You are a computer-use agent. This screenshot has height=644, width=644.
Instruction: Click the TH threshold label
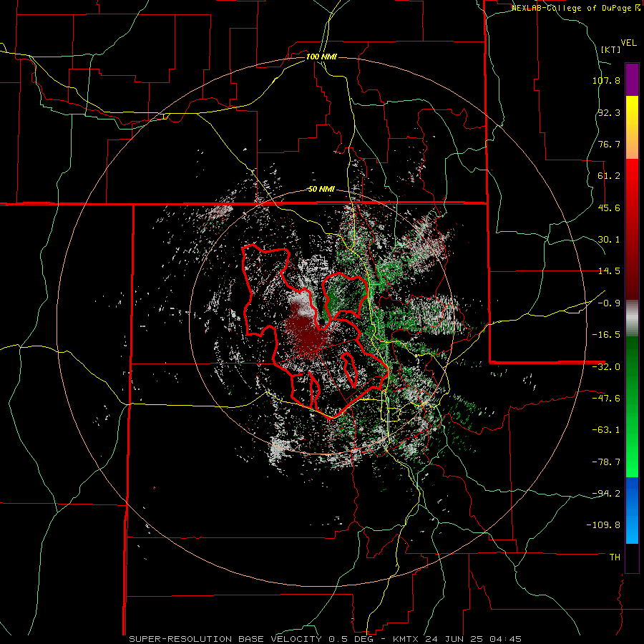tap(615, 557)
